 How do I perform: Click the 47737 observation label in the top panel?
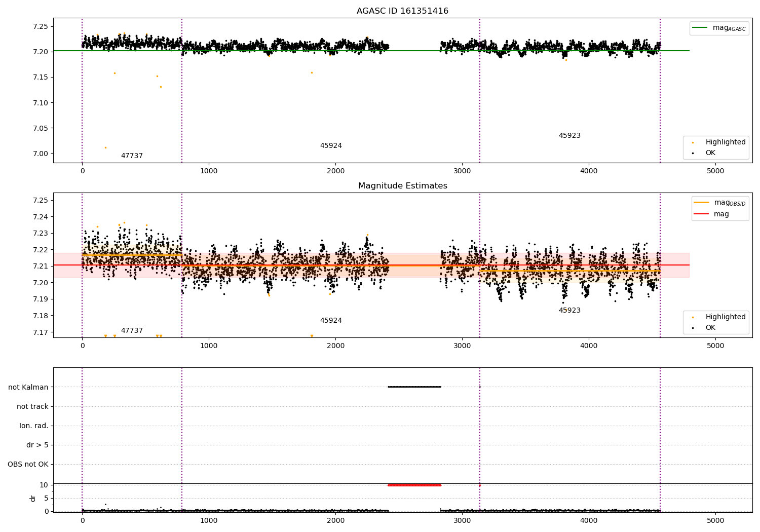coord(132,156)
